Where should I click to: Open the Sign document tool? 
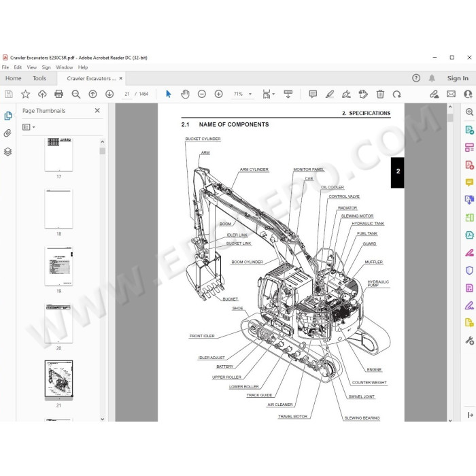(346, 94)
